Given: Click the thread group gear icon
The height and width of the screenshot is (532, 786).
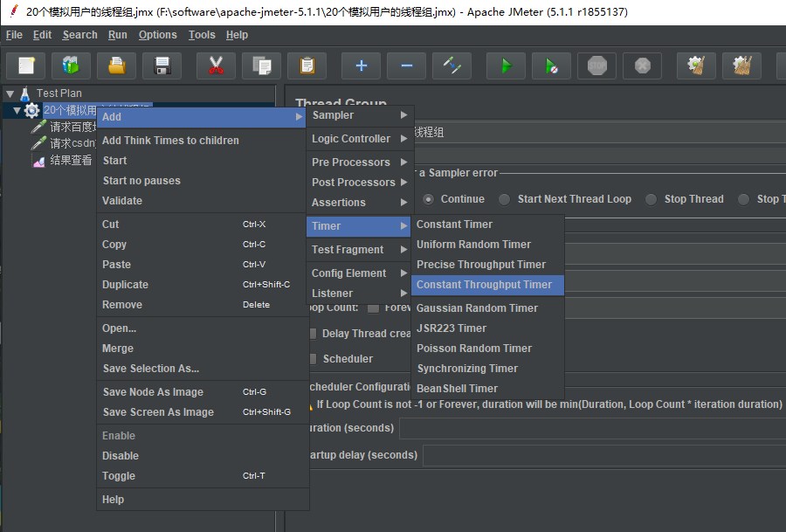Looking at the screenshot, I should pos(32,110).
